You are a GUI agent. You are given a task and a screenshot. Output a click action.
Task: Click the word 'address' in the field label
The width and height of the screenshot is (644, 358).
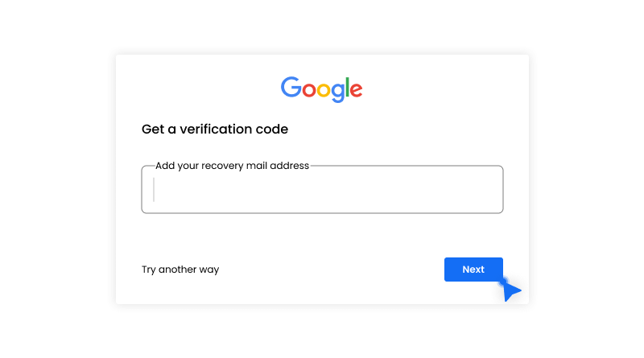point(290,166)
